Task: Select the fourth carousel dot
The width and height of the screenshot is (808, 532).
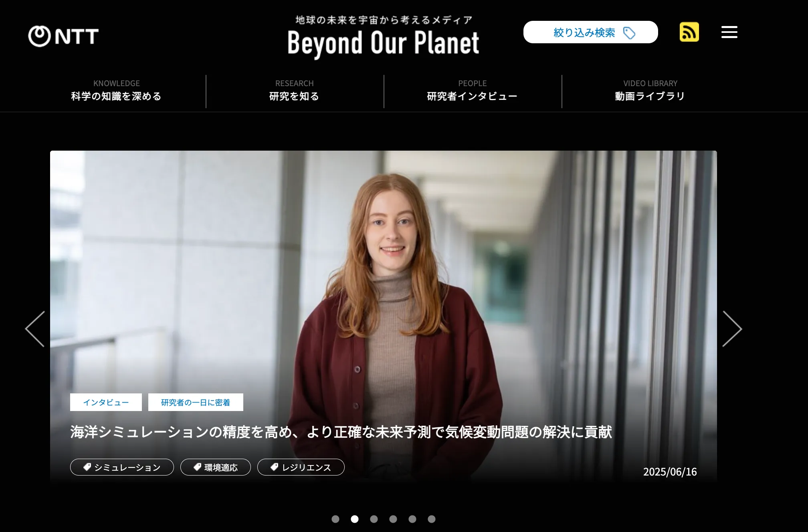Action: 393,519
